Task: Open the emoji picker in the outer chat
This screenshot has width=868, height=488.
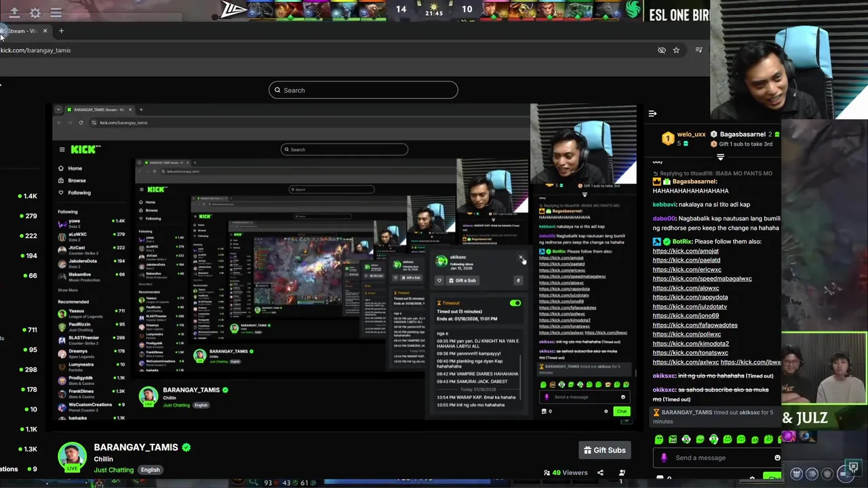Action: (777, 457)
